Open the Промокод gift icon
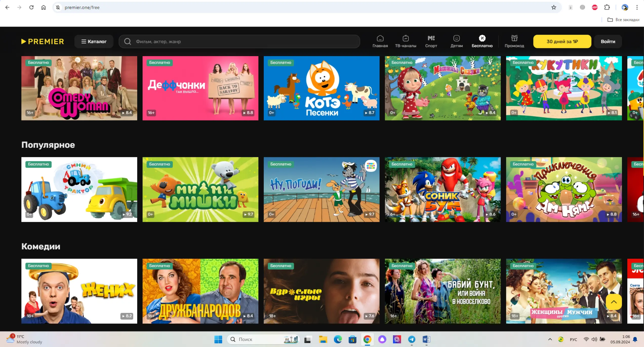The image size is (644, 347). click(514, 41)
